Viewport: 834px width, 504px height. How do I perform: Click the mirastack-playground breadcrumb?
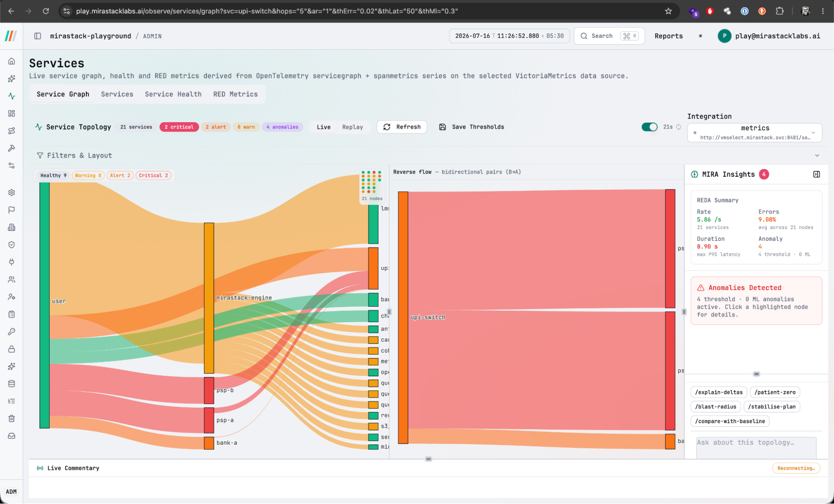91,36
